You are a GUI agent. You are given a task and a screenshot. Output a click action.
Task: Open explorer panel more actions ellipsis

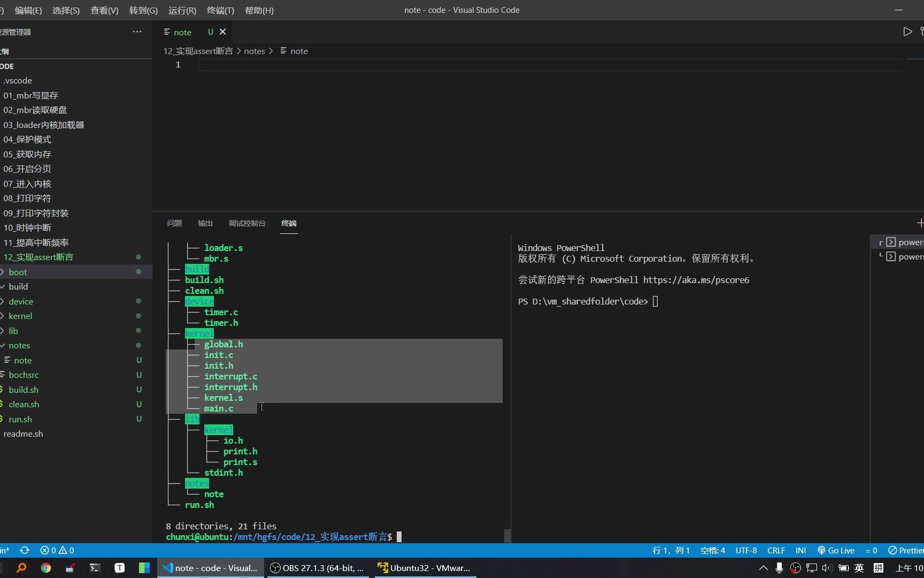point(137,32)
